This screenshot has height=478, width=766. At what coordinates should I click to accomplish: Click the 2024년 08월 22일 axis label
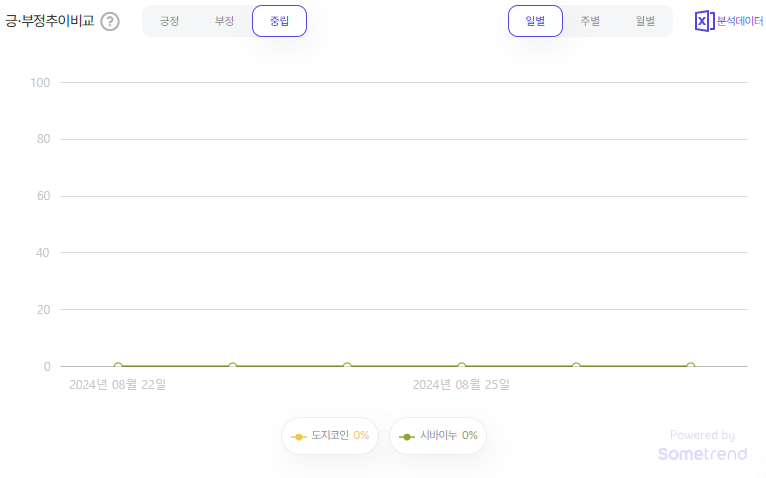[x=118, y=385]
